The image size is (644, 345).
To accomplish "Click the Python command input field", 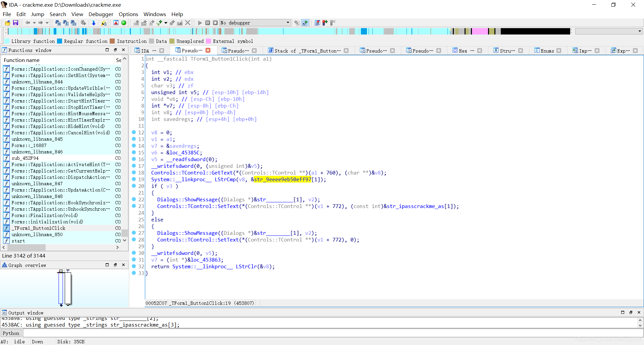I will click(x=333, y=333).
